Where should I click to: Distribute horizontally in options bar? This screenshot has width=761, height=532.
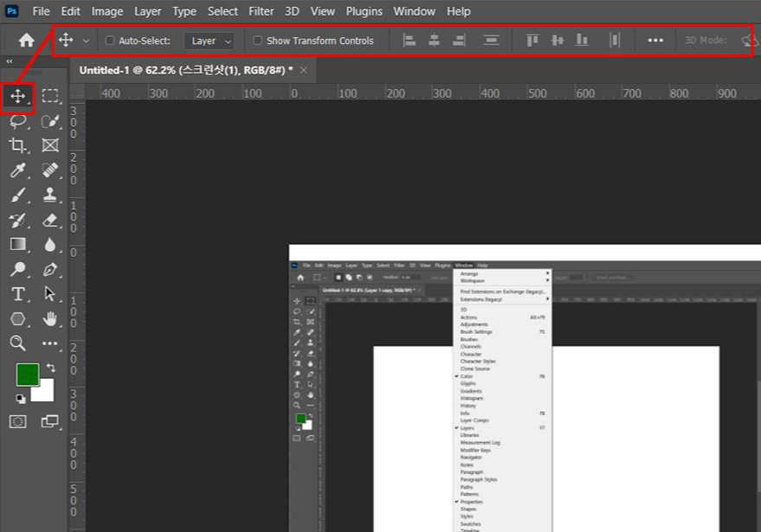tap(615, 41)
